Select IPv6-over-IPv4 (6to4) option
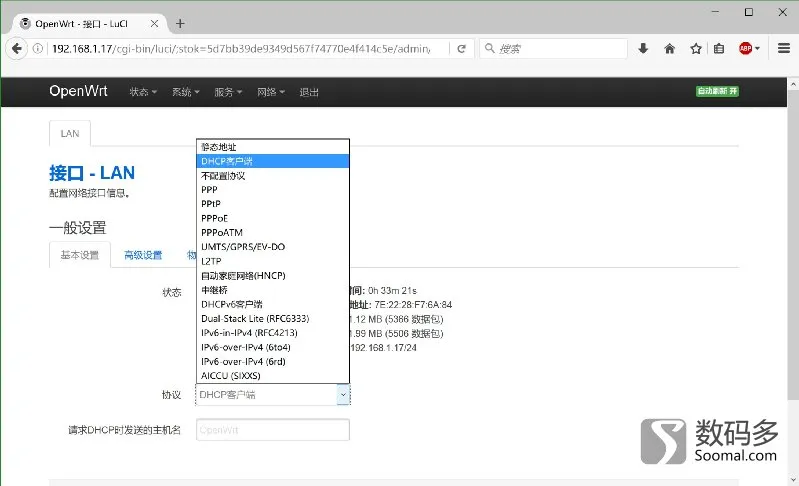The height and width of the screenshot is (486, 799). tap(273, 347)
